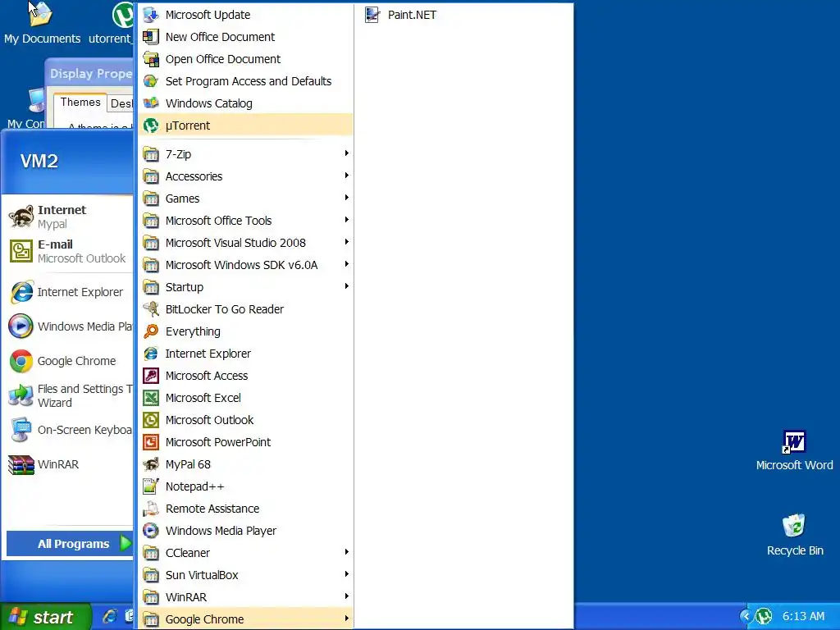Viewport: 840px width, 630px height.
Task: Launch the Everything search icon
Action: pos(151,331)
